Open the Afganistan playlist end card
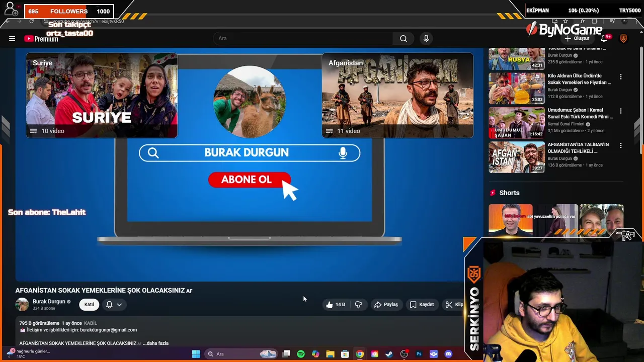The height and width of the screenshot is (362, 644). (397, 96)
